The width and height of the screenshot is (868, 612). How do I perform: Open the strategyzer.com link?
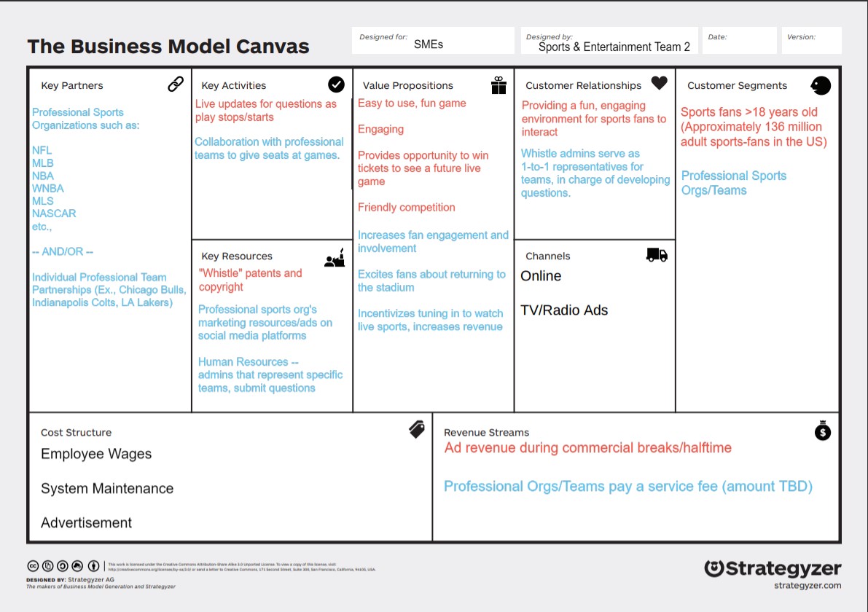(808, 586)
